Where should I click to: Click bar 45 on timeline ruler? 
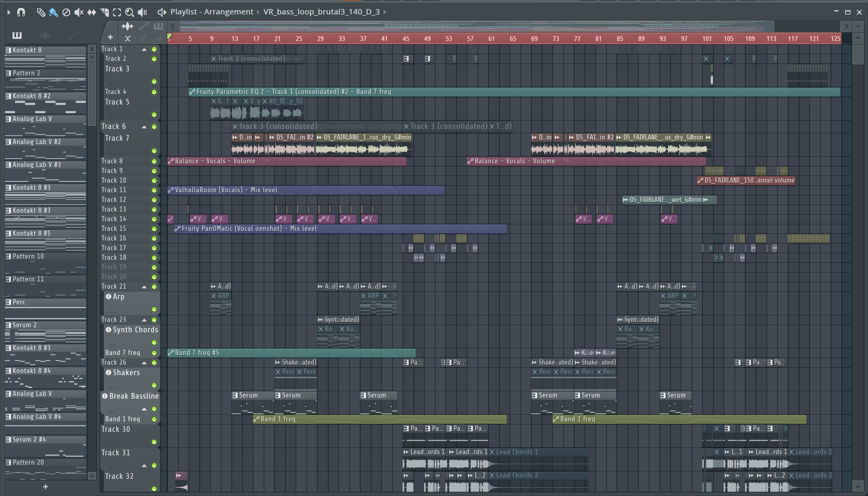coord(406,39)
